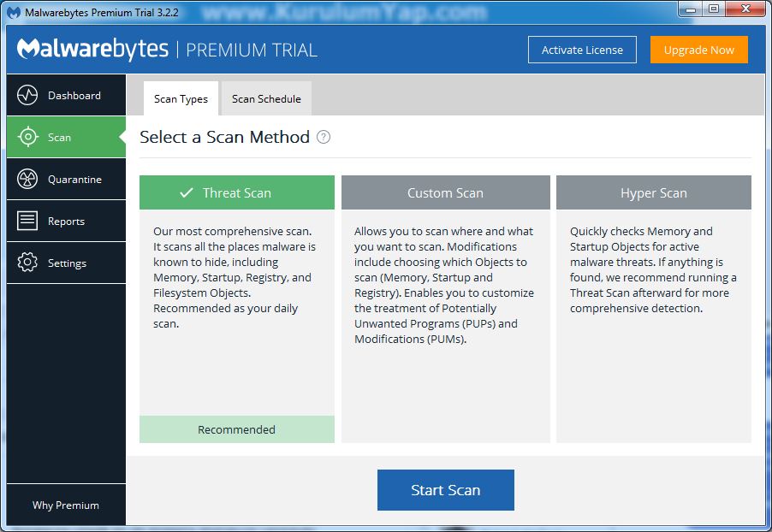Viewport: 772px width, 532px height.
Task: Click the Activate License button
Action: click(x=582, y=50)
